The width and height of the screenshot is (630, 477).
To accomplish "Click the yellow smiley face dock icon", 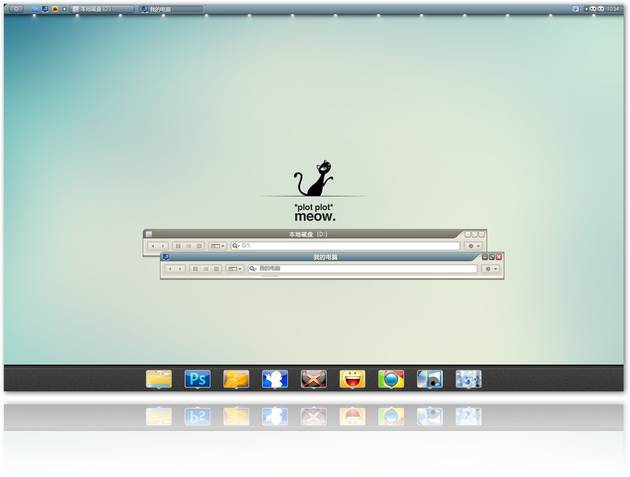I will pos(352,379).
